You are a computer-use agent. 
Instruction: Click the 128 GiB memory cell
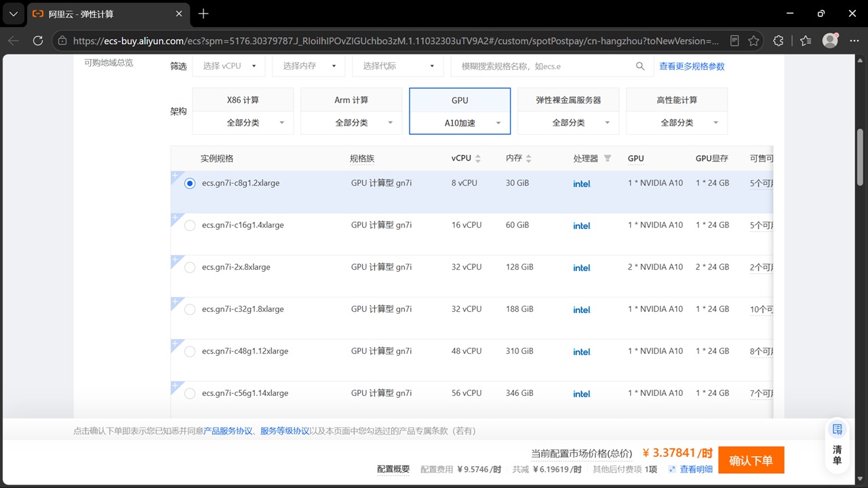pyautogui.click(x=519, y=267)
